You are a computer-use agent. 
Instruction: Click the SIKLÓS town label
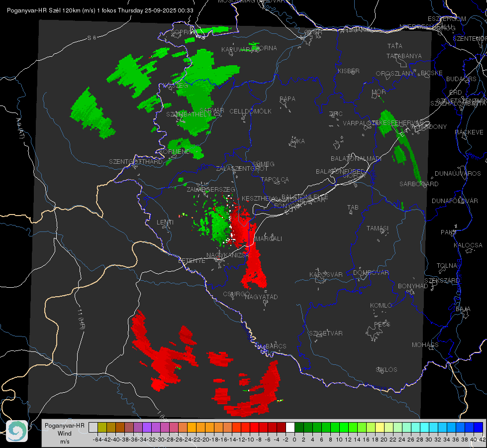click(x=387, y=370)
